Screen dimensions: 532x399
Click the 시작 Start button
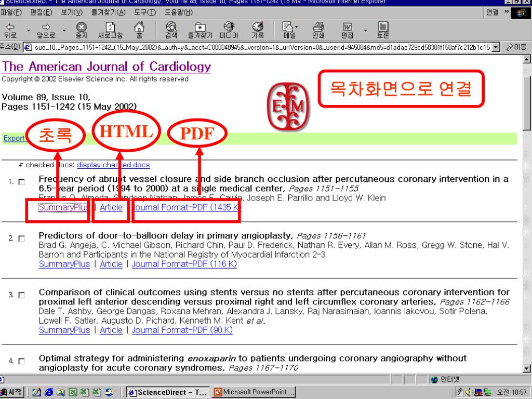(12, 392)
